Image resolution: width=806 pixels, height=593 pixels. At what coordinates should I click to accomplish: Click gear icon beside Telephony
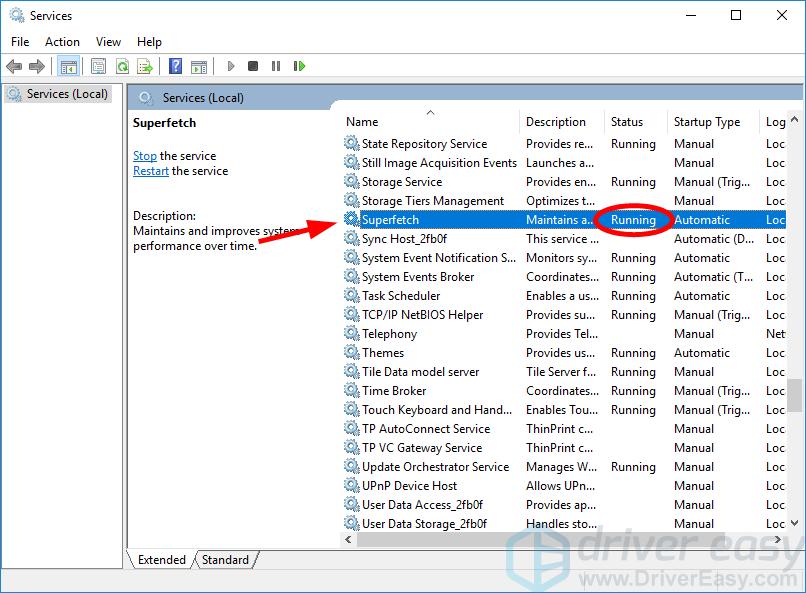352,333
